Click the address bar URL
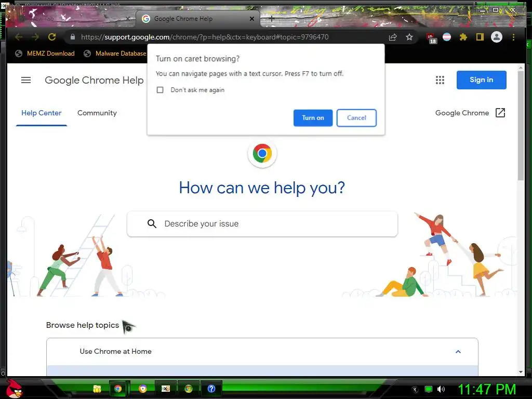This screenshot has width=532, height=399. [x=205, y=37]
